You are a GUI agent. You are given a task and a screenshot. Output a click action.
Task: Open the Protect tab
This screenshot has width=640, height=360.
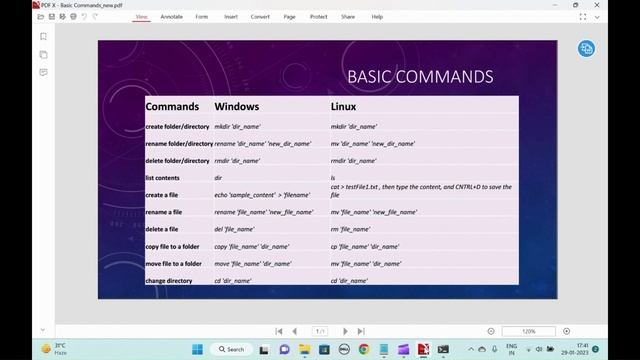point(318,17)
